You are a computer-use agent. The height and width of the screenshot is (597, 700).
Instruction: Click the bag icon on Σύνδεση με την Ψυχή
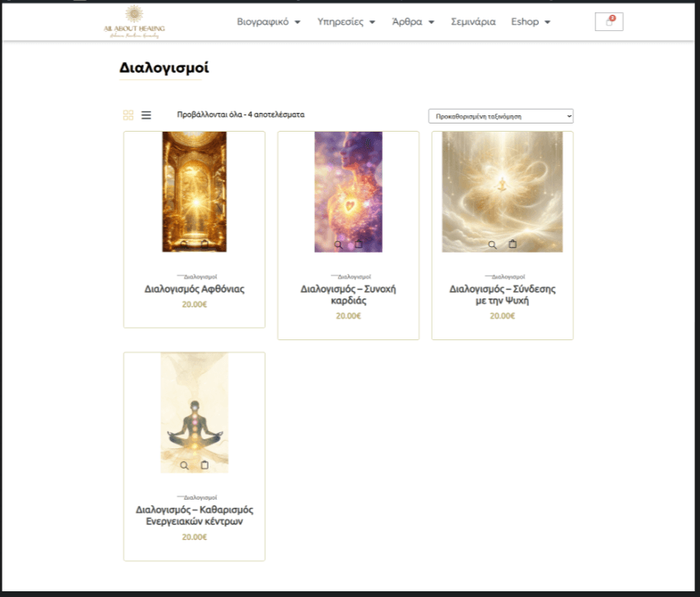(x=513, y=244)
